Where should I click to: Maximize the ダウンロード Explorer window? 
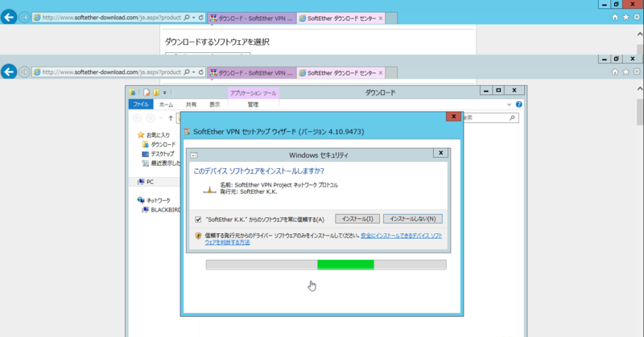coord(498,90)
